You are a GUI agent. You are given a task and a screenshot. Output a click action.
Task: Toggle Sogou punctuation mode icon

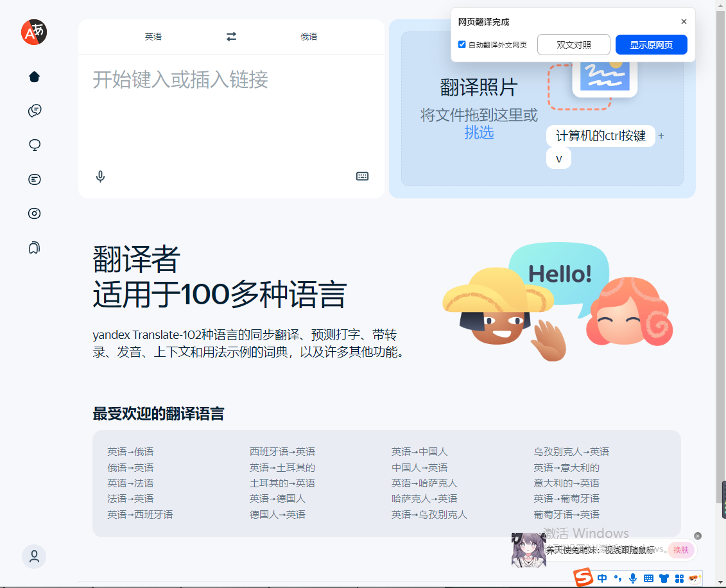(618, 578)
